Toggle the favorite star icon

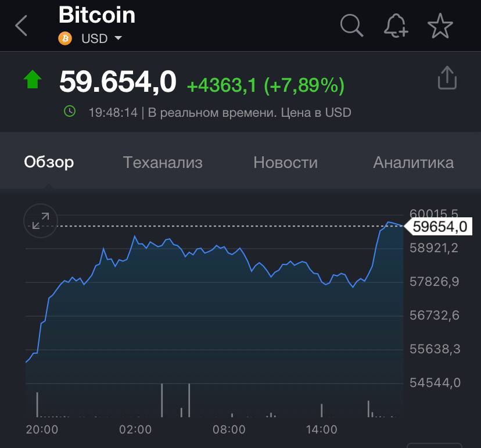(440, 26)
